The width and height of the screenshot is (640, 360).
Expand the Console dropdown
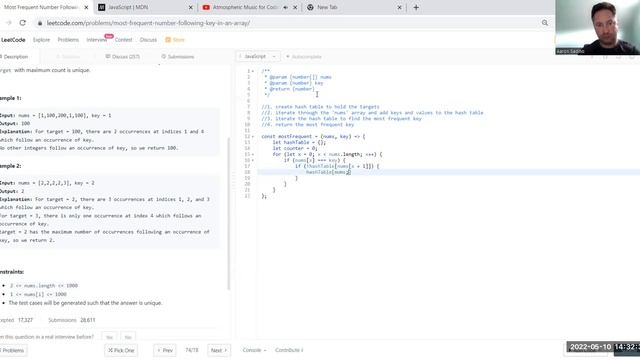pyautogui.click(x=254, y=350)
